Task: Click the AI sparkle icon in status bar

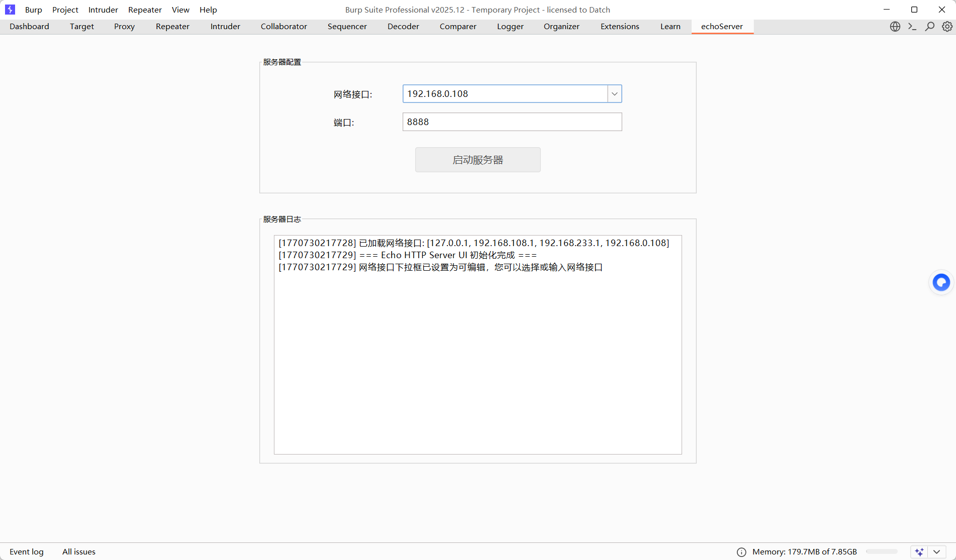Action: (919, 552)
